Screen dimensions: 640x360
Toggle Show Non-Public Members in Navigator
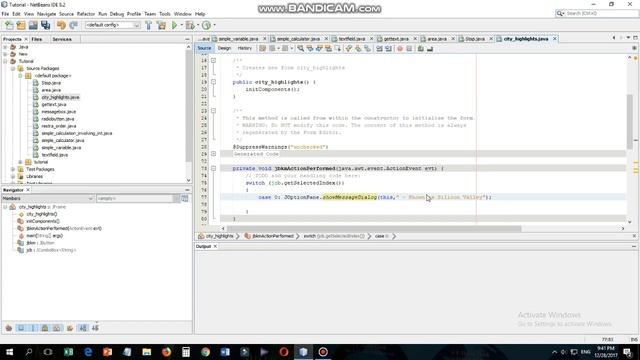pos(45,328)
